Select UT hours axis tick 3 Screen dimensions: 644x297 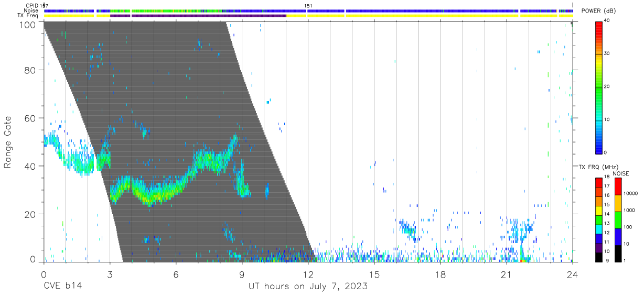pyautogui.click(x=110, y=274)
